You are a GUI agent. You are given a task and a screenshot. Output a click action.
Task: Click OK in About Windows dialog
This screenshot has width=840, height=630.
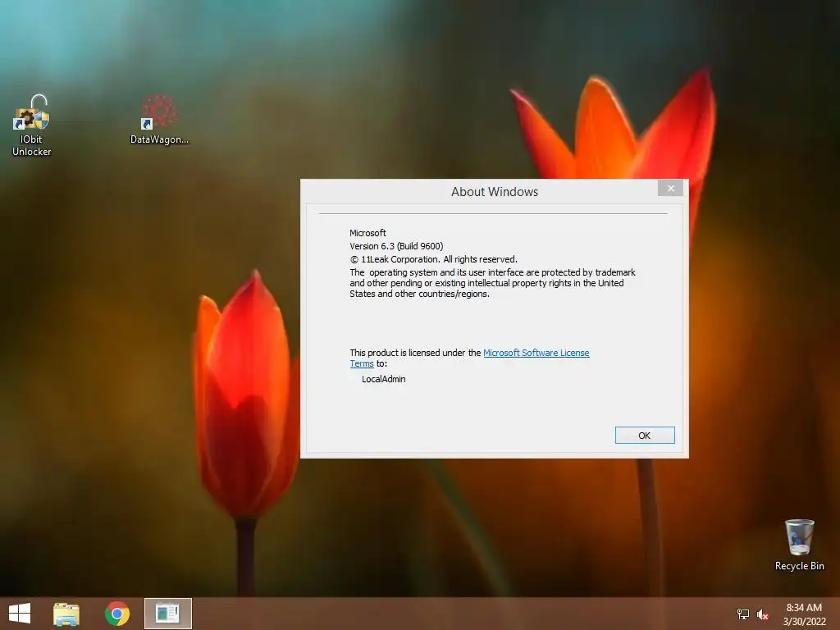click(645, 436)
